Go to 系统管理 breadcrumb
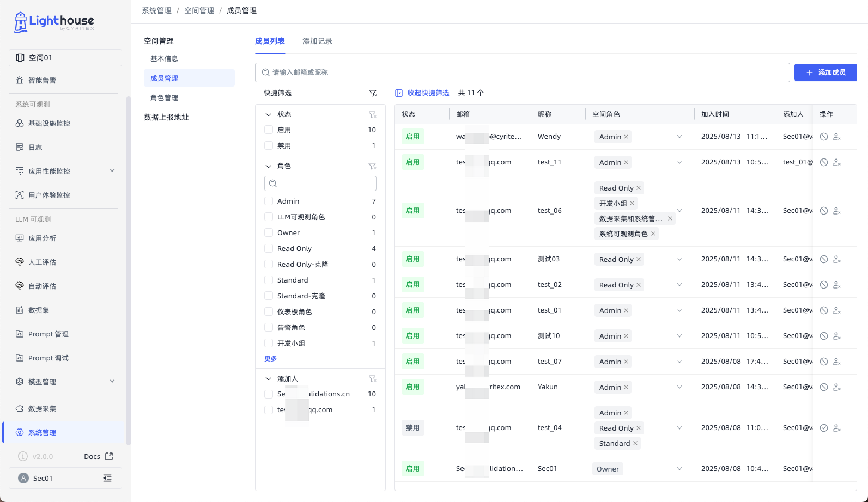The width and height of the screenshot is (868, 502). click(156, 10)
